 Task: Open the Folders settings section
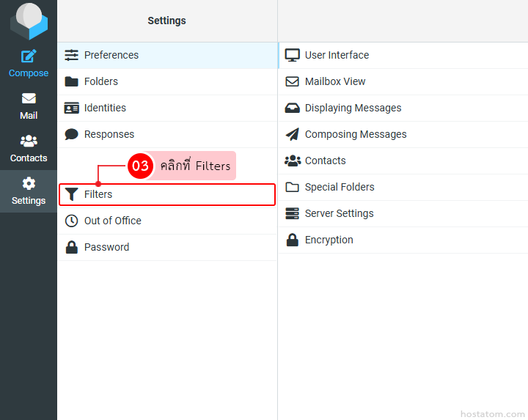(x=100, y=81)
